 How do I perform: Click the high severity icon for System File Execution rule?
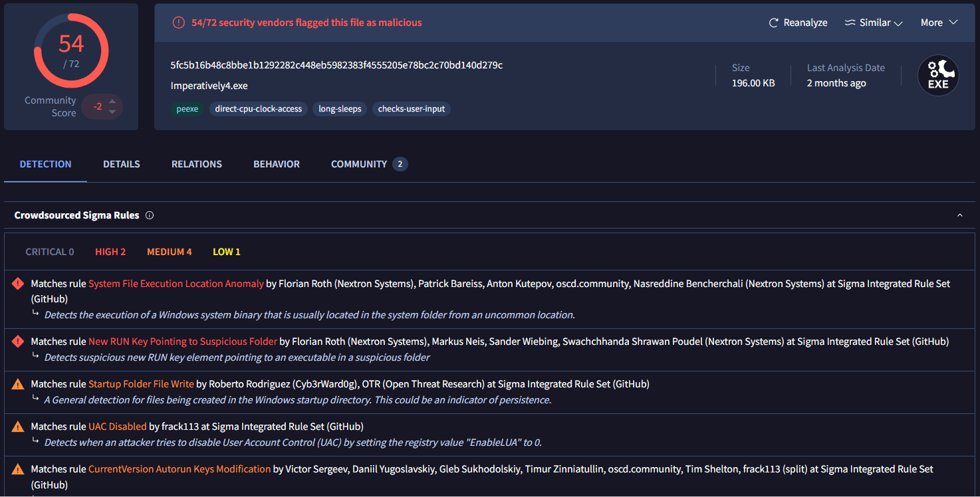click(18, 284)
